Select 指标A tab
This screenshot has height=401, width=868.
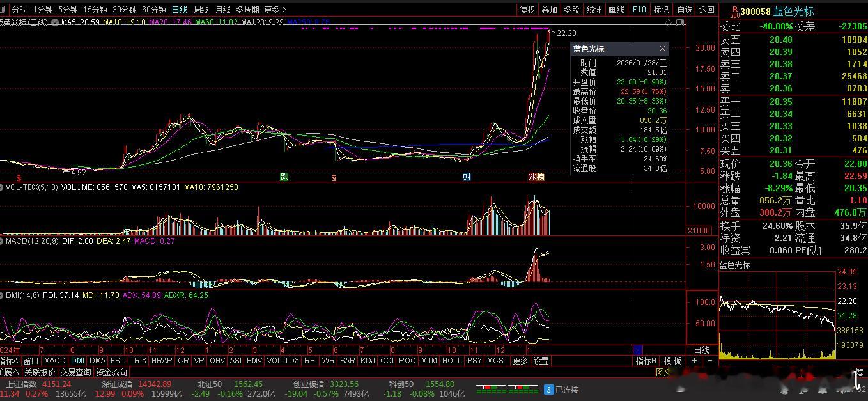coord(10,361)
